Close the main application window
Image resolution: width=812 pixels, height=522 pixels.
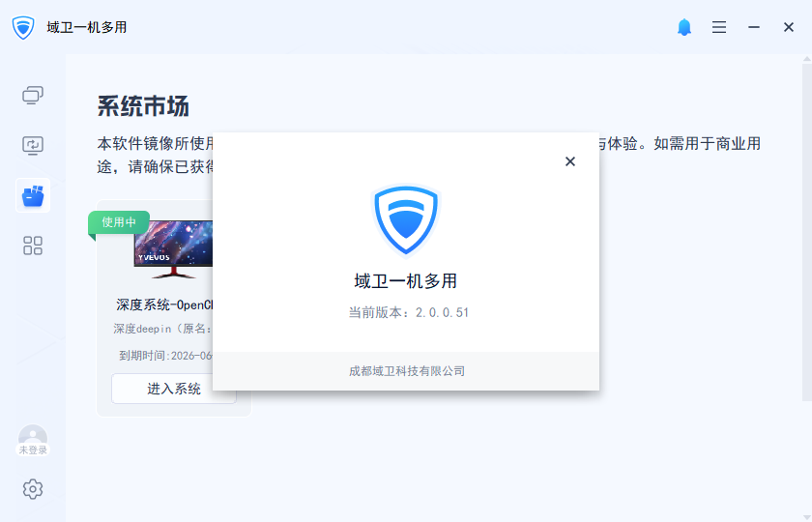coord(788,27)
